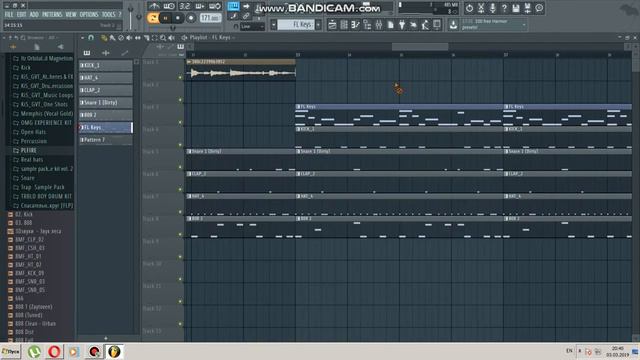Image resolution: width=640 pixels, height=360 pixels.
Task: Toggle the magnet snap icon in playlist
Action: click(x=91, y=38)
